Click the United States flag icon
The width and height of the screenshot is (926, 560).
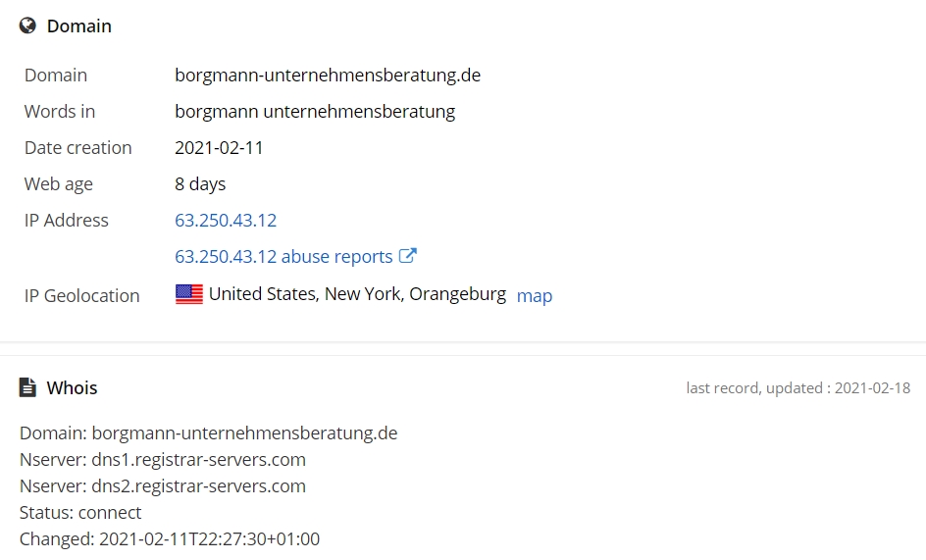pos(189,294)
